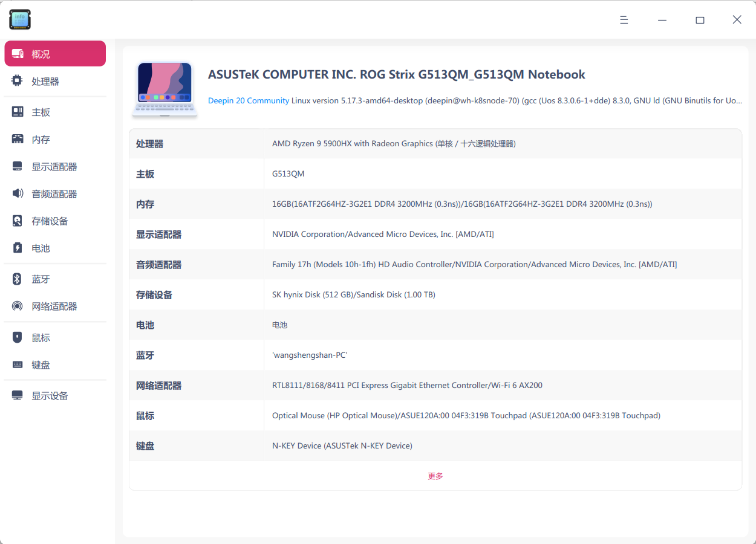This screenshot has width=756, height=544.
Task: Open the Deepin 20 Community link
Action: [248, 100]
